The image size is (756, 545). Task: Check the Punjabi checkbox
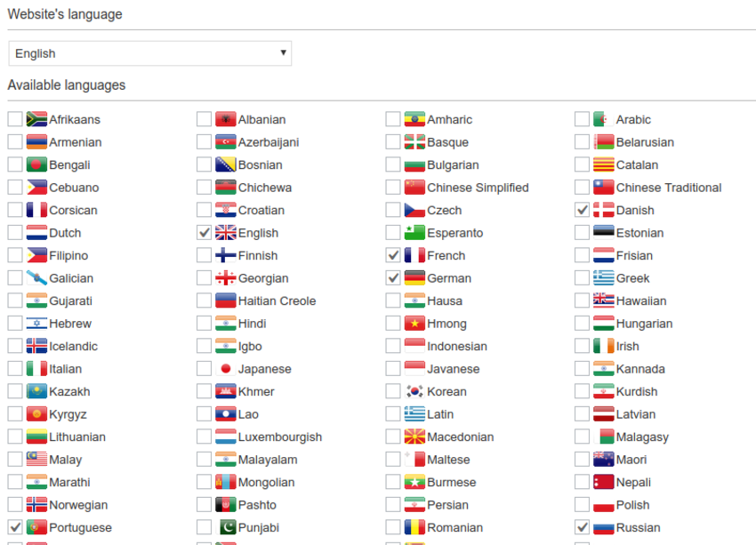coord(204,526)
